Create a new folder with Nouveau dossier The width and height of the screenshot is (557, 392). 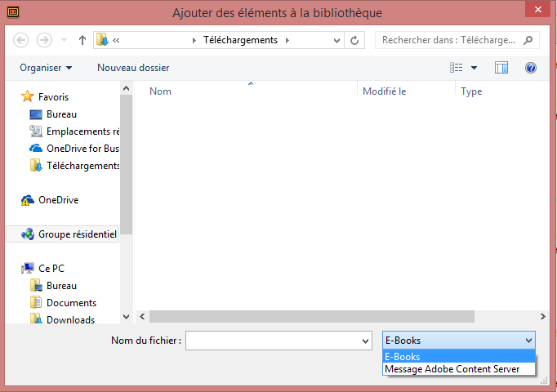(133, 68)
